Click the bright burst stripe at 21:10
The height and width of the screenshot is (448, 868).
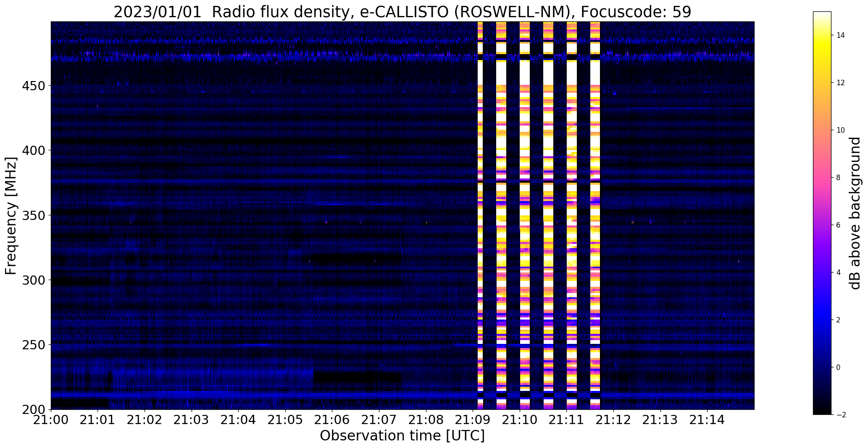(525, 215)
